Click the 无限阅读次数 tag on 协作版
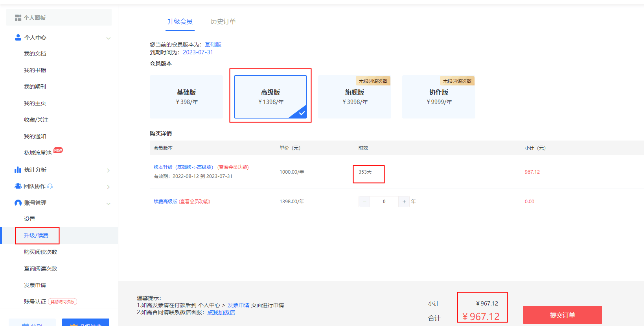Screen dimensions: 644x326 pyautogui.click(x=457, y=81)
